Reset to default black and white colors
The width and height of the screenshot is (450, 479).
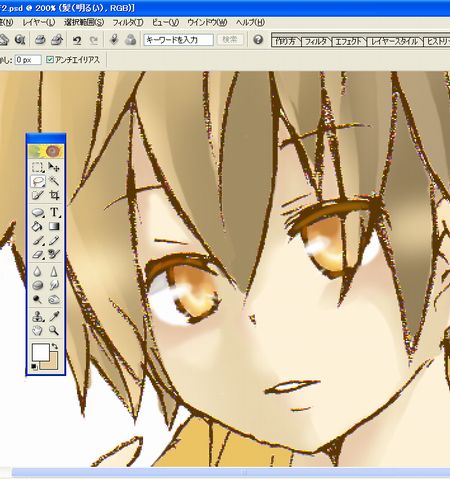[x=34, y=367]
